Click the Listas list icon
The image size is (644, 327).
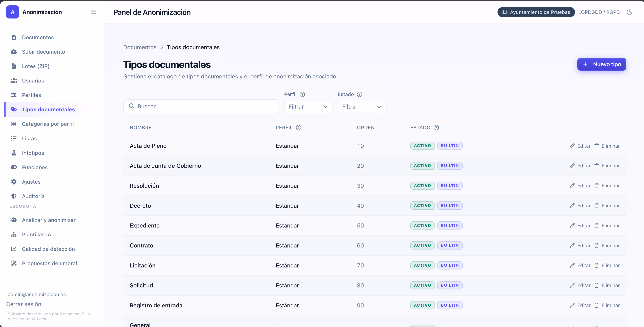coord(14,139)
